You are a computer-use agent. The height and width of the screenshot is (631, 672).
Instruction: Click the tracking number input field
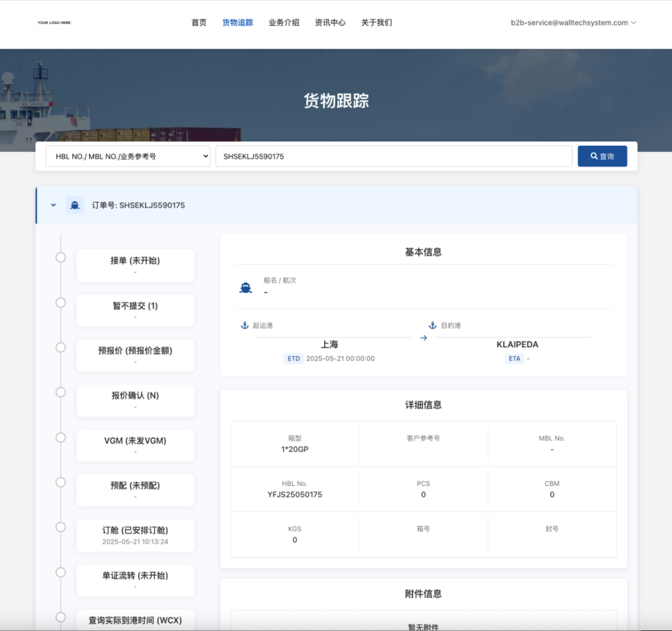point(393,156)
